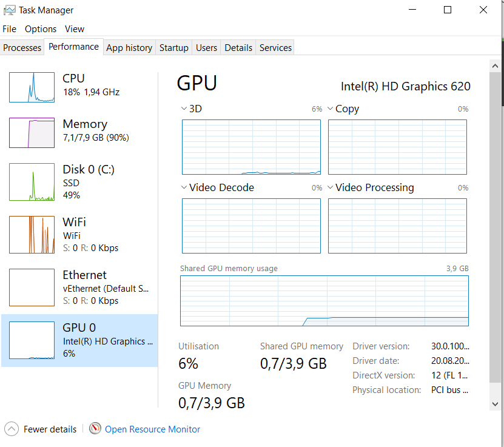The width and height of the screenshot is (504, 447).
Task: Click the Fewer details button label
Action: tap(50, 429)
